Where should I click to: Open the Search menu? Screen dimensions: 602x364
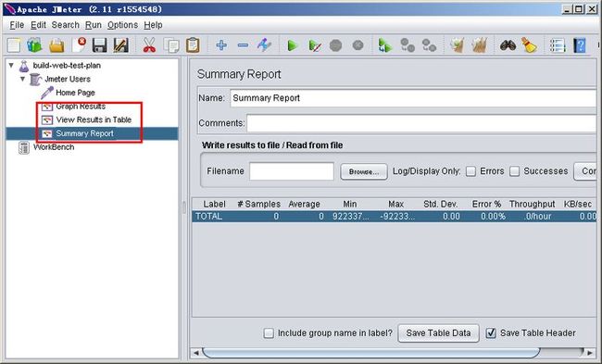pyautogui.click(x=65, y=25)
